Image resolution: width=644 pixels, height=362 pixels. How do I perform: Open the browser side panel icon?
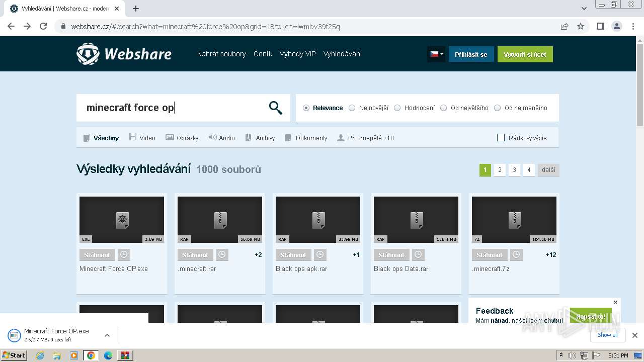point(600,26)
